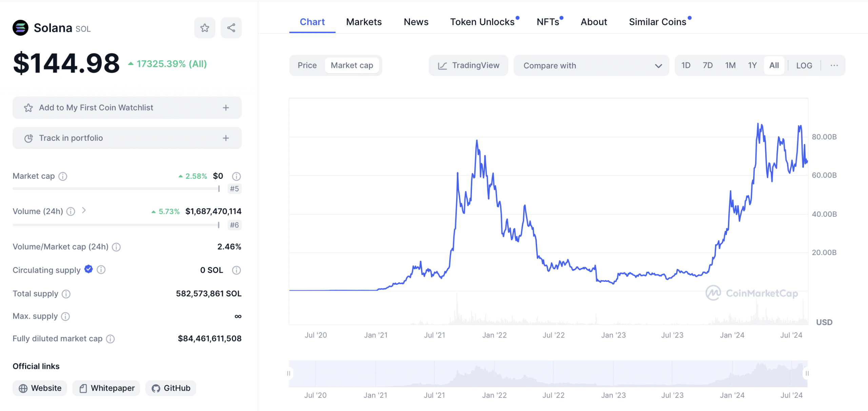Select 1M time range
868x411 pixels.
(x=730, y=65)
